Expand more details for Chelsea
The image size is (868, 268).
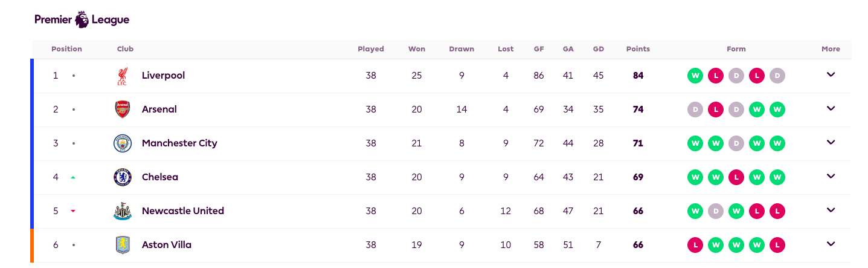[x=831, y=176]
